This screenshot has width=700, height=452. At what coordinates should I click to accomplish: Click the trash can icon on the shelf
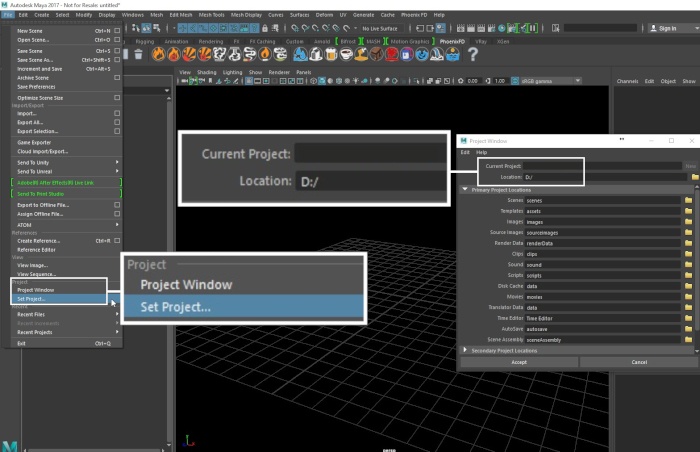click(138, 54)
